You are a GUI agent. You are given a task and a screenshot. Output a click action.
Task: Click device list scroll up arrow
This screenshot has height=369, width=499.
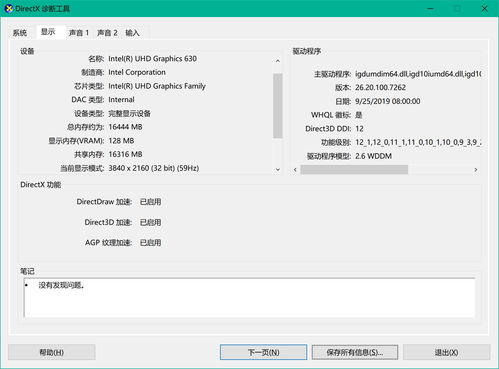(x=278, y=61)
